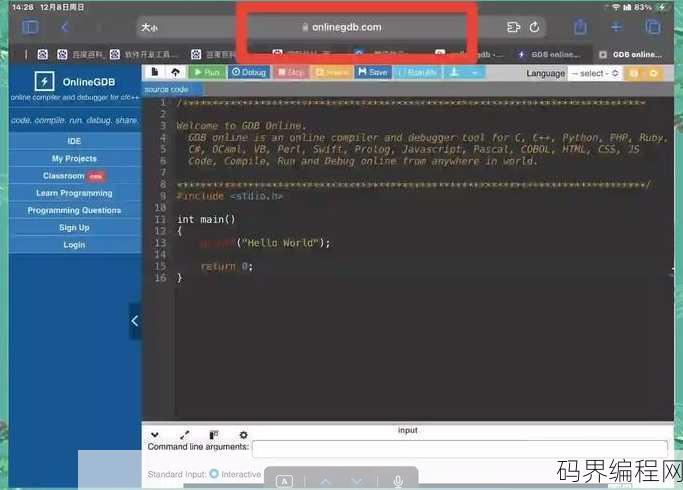Select the input tab label
This screenshot has height=490, width=683.
[408, 430]
